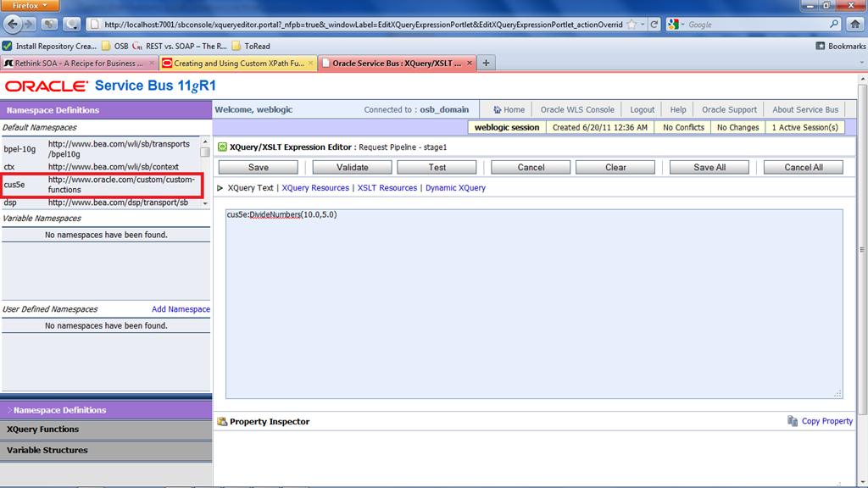The height and width of the screenshot is (488, 868).
Task: Click the Google search magnifier icon
Action: tap(834, 25)
